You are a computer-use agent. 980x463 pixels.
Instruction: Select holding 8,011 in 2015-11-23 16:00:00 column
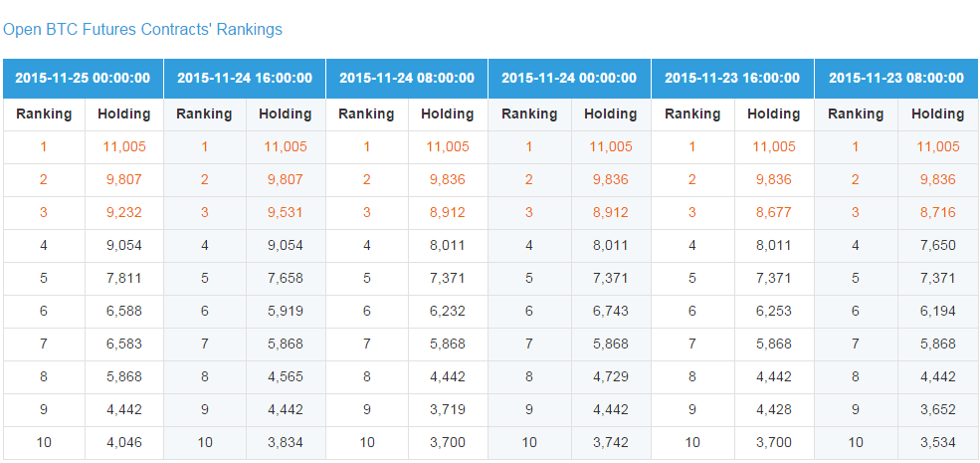(774, 245)
